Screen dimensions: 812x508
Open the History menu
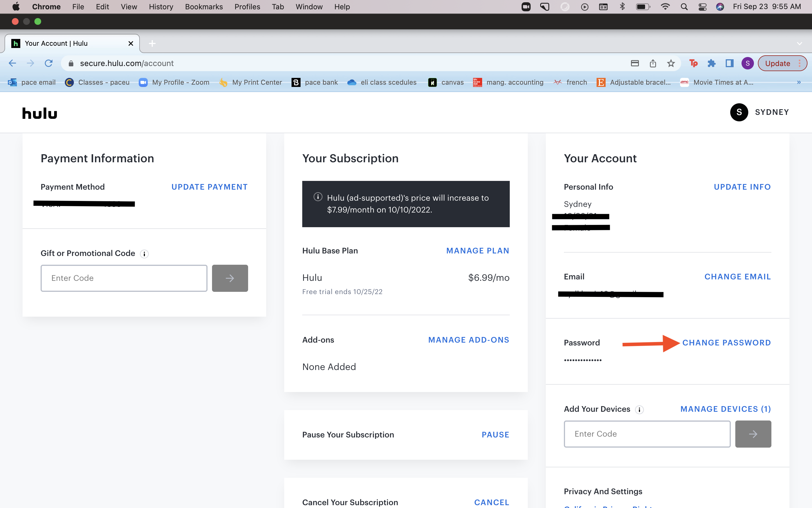click(161, 7)
